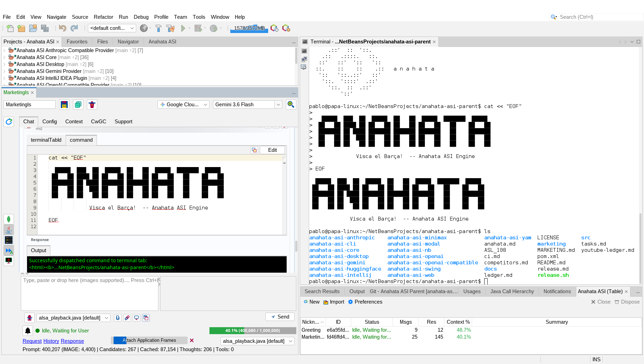Click the New Project toolbar icon

(21, 28)
